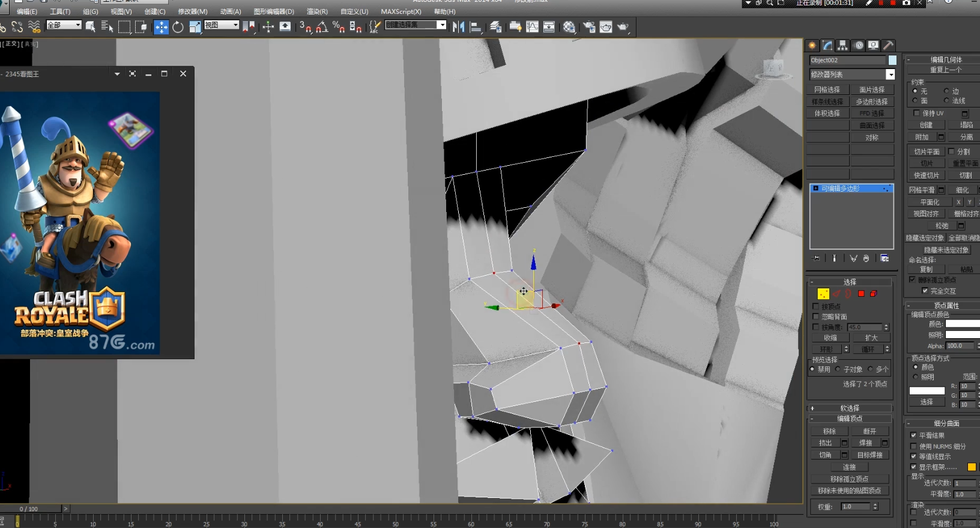This screenshot has width=980, height=528.
Task: Toggle 3D Snaps tool
Action: click(x=306, y=27)
